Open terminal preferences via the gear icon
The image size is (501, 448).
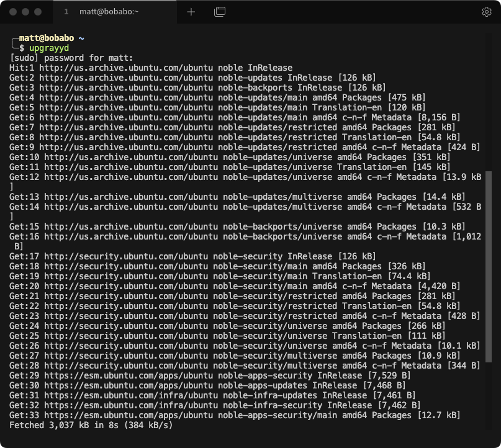point(487,11)
